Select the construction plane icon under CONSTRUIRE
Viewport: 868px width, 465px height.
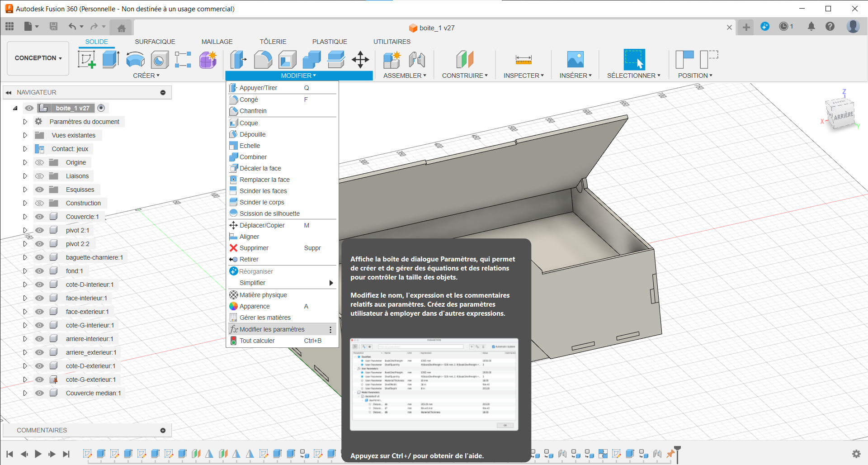point(465,59)
